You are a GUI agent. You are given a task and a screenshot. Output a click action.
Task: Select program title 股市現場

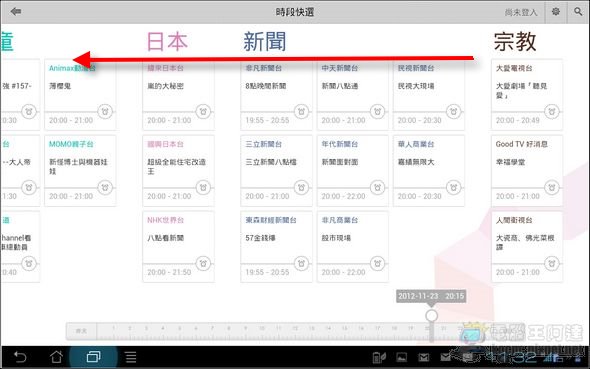point(336,238)
